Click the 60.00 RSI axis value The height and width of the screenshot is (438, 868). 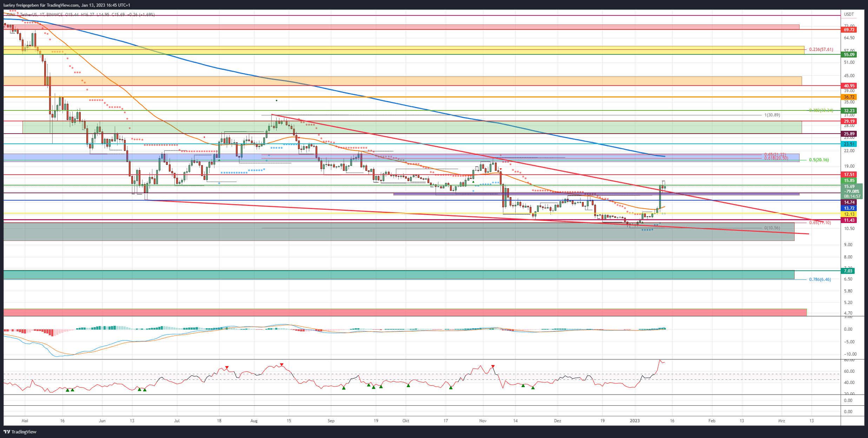click(849, 371)
